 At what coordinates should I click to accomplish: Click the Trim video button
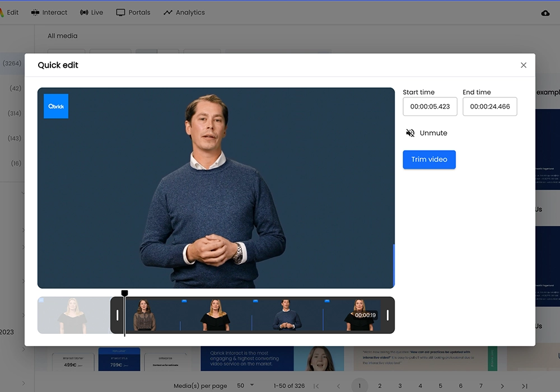click(429, 160)
